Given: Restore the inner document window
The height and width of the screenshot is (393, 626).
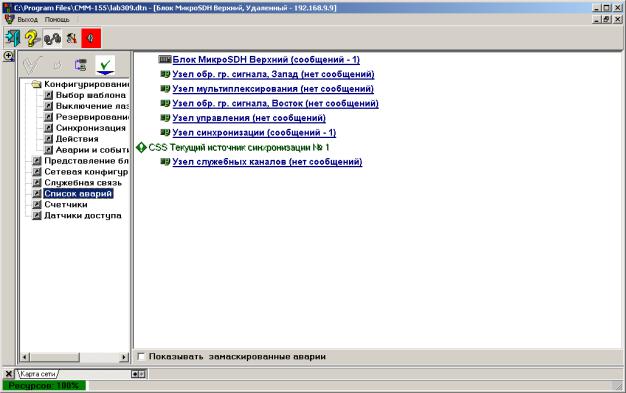Looking at the screenshot, I should point(607,19).
